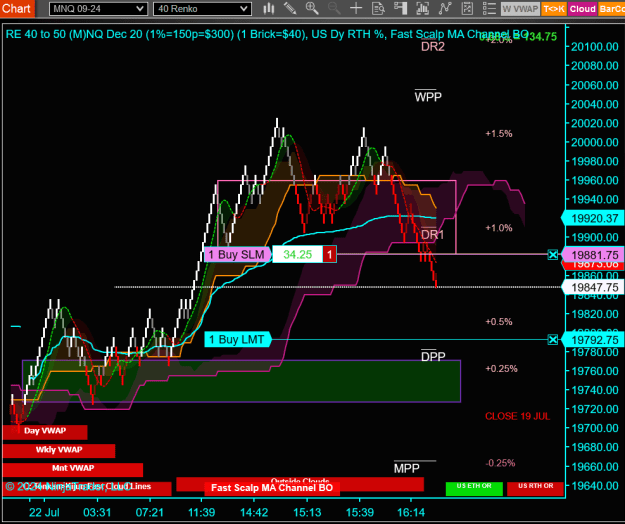Select the 19920.37 cyan price marker

click(593, 218)
